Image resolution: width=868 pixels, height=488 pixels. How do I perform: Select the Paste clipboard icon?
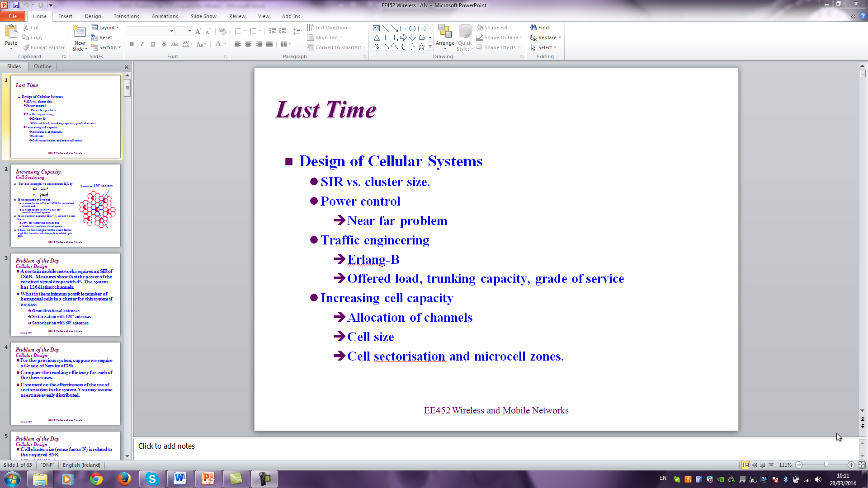coord(11,32)
